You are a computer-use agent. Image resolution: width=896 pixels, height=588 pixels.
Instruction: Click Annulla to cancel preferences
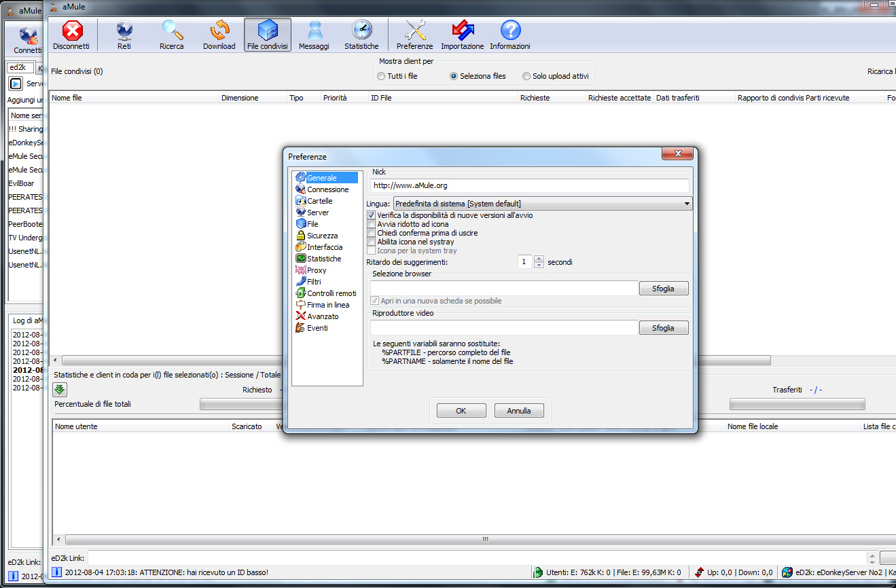[x=519, y=411]
